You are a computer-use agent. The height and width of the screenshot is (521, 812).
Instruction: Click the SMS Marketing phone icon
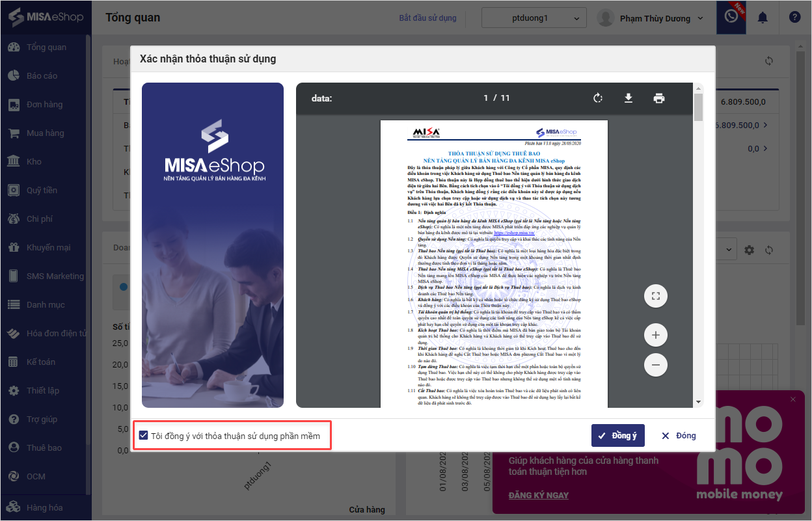[13, 276]
